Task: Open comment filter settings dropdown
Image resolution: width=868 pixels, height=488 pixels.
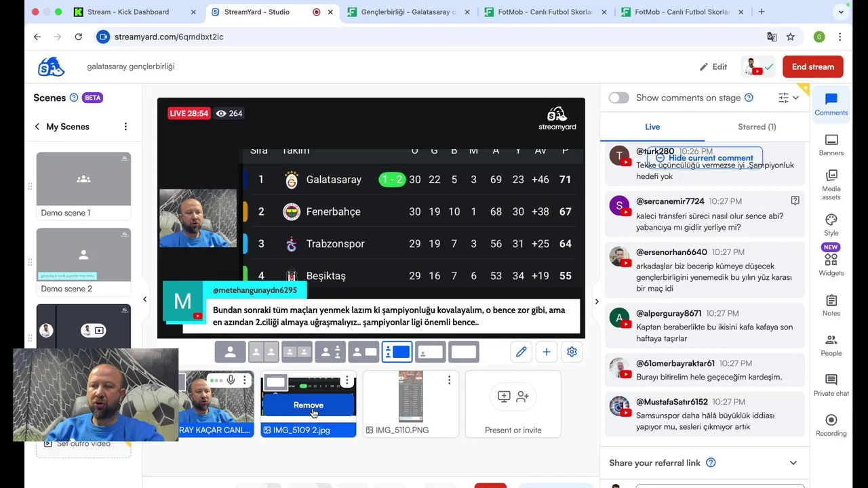Action: (x=789, y=98)
